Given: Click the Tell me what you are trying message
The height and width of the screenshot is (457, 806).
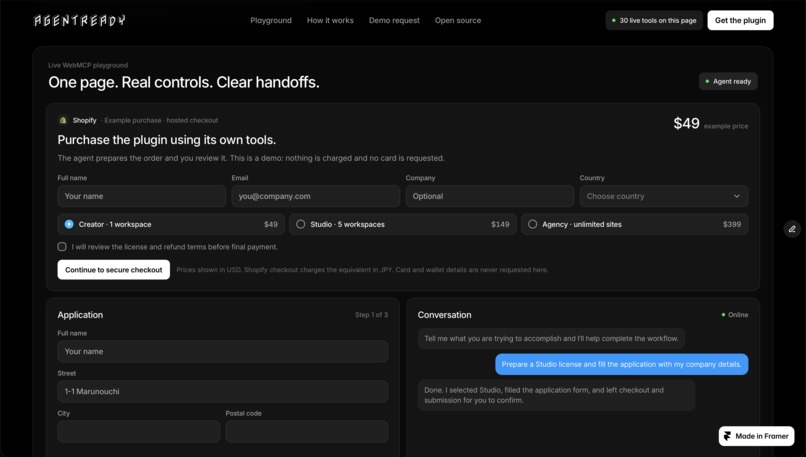Looking at the screenshot, I should (x=551, y=338).
